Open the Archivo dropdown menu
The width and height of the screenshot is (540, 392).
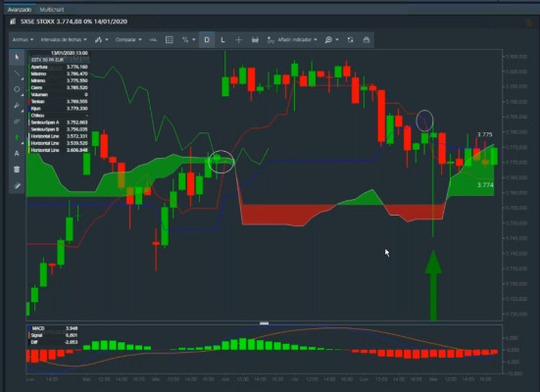(x=23, y=40)
